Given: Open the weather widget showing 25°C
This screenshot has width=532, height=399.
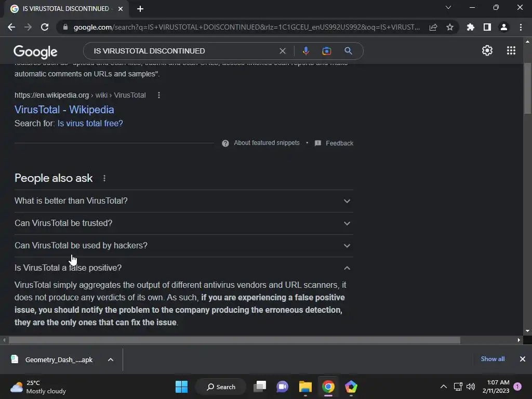Looking at the screenshot, I should 38,387.
